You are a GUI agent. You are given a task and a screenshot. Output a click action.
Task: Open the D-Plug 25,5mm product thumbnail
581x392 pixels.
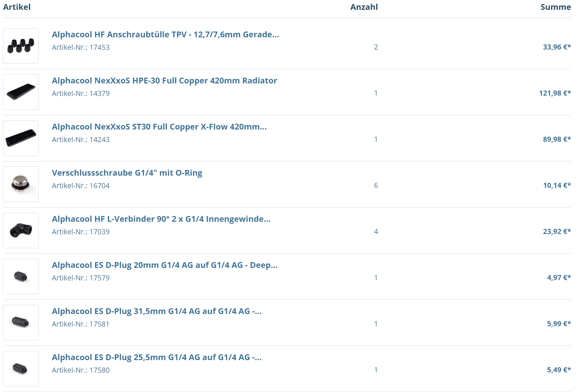click(21, 369)
